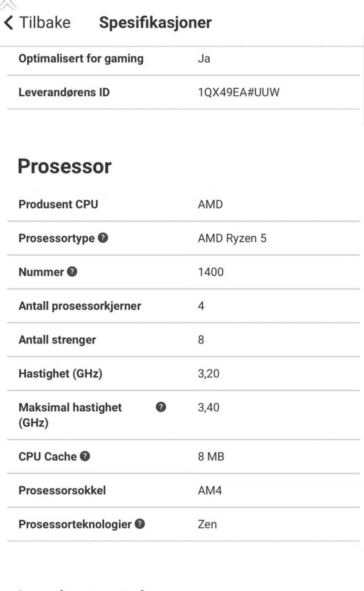
Task: Select the Hastighet (GHz) label
Action: [61, 374]
